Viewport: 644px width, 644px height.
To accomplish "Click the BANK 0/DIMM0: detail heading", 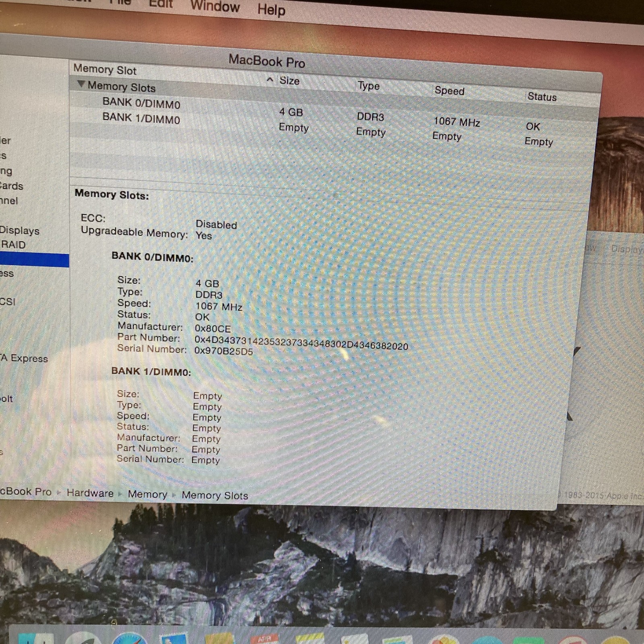I will [x=153, y=257].
